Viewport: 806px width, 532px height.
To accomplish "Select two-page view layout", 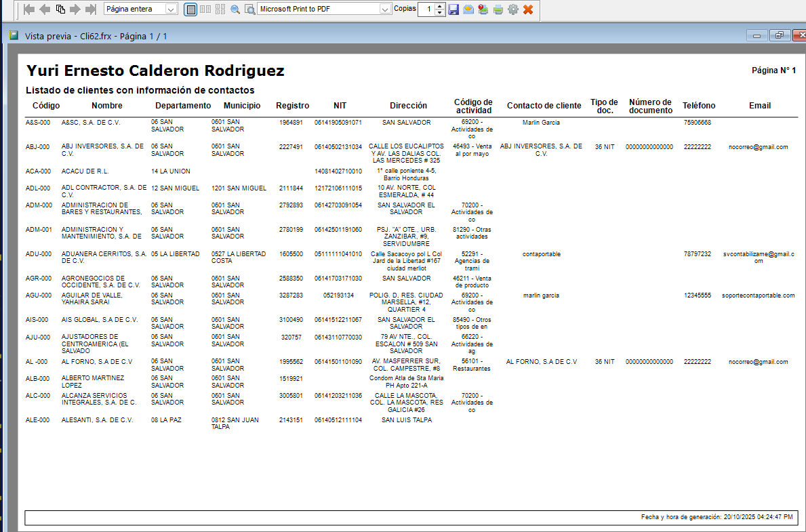I will (205, 9).
